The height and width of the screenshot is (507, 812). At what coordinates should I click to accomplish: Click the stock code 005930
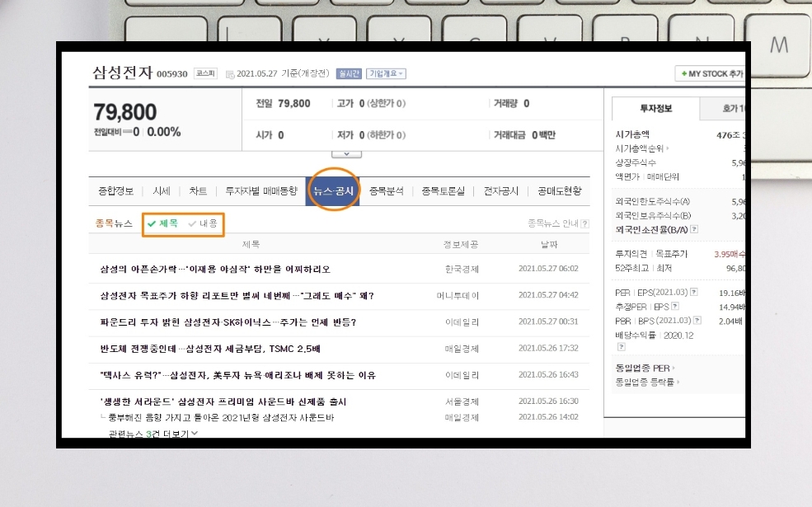(172, 74)
